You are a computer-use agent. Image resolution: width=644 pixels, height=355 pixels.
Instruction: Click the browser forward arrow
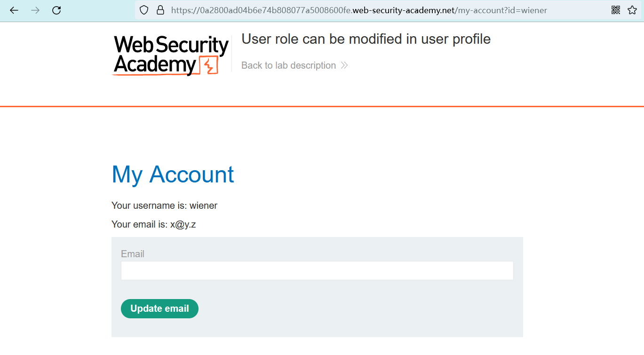35,10
